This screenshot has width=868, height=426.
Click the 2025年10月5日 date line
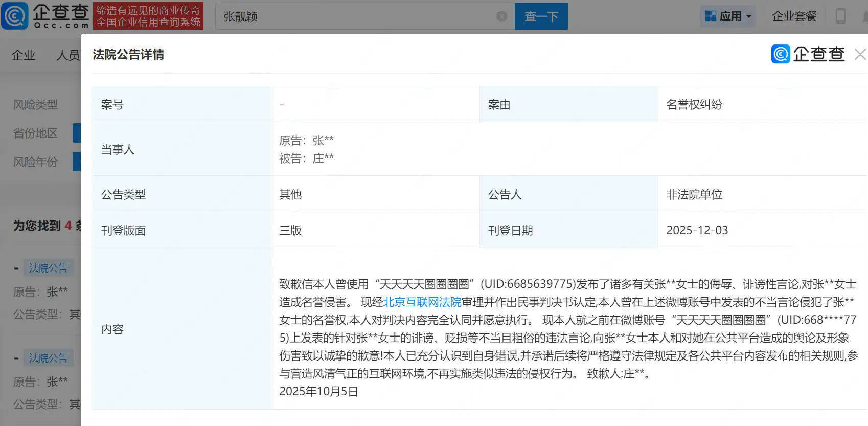click(x=318, y=392)
